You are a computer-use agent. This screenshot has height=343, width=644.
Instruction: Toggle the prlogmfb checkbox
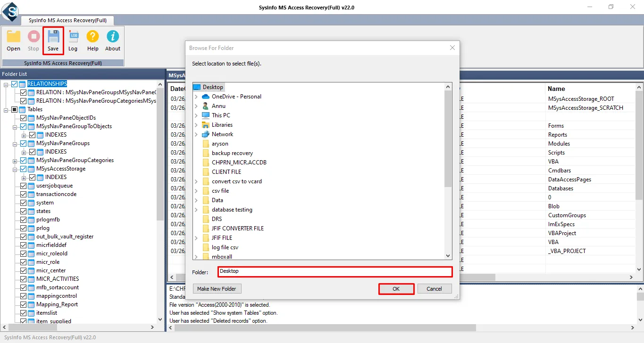[23, 220]
